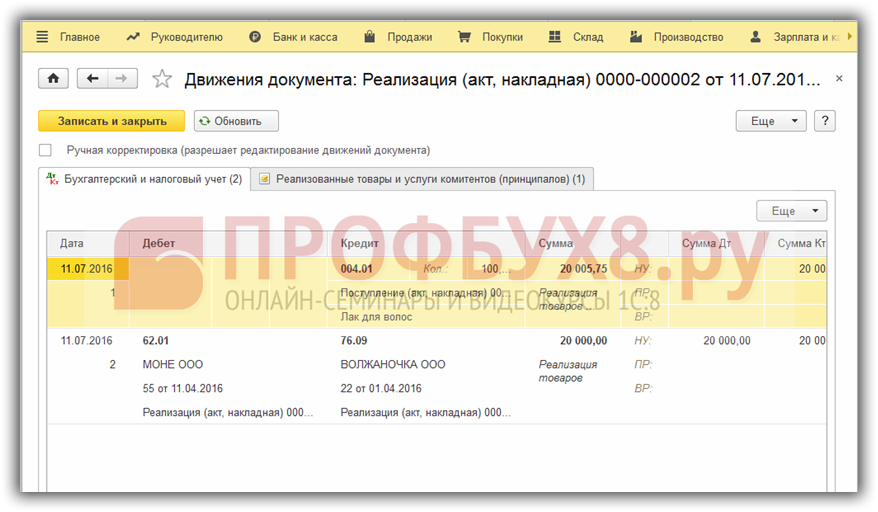Click Записать и закрыть button
This screenshot has height=512, width=878.
coord(111,121)
